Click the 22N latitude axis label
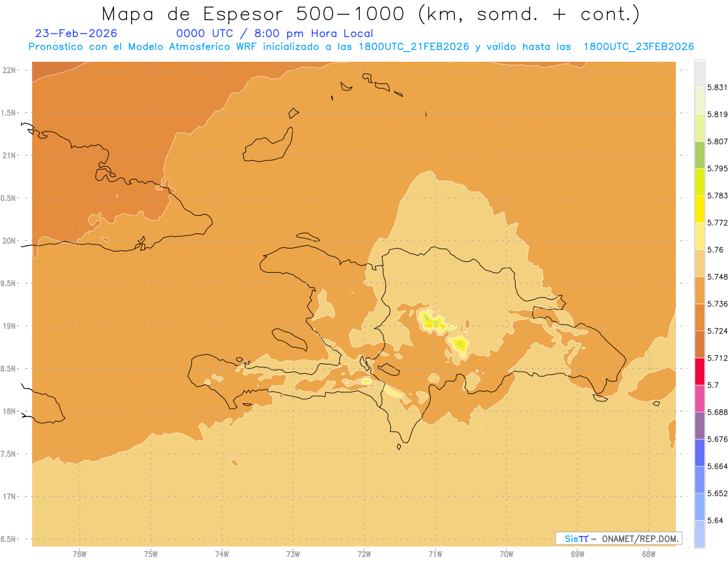Viewport: 728px width, 562px height. 10,70
